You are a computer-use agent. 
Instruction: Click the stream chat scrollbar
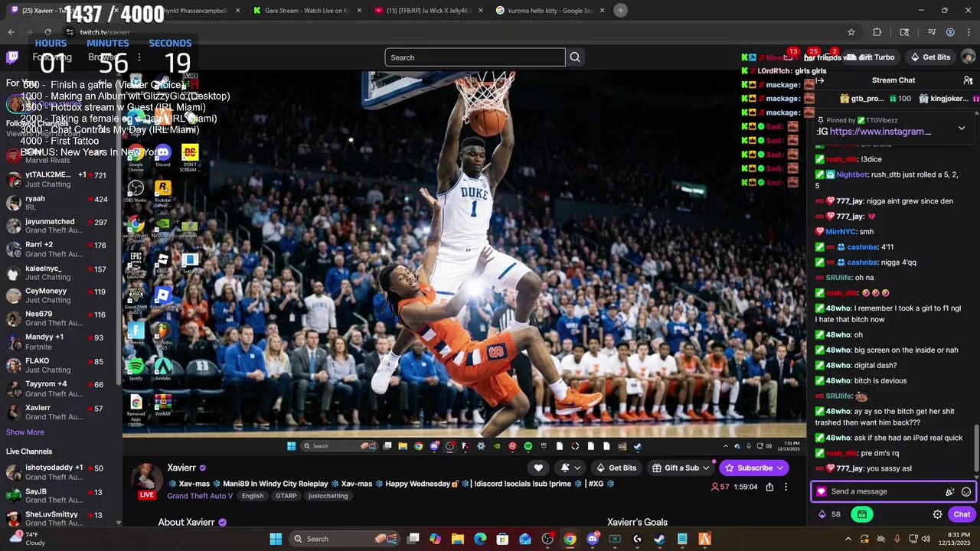click(976, 448)
